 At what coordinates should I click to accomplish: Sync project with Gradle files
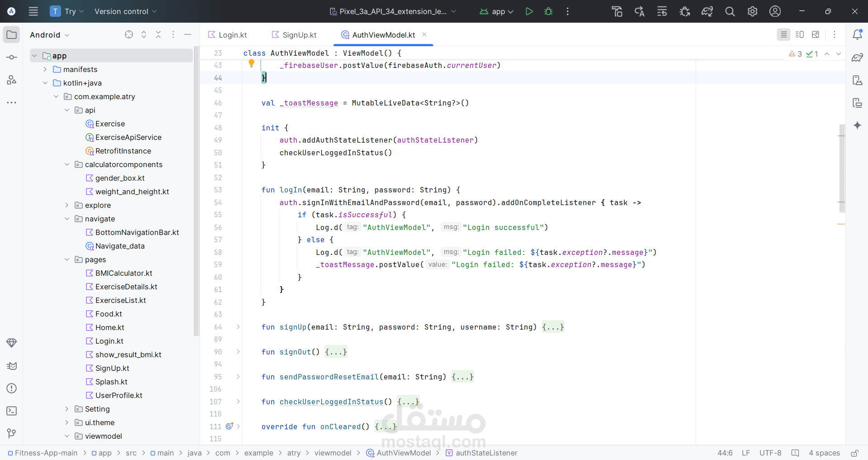point(707,11)
